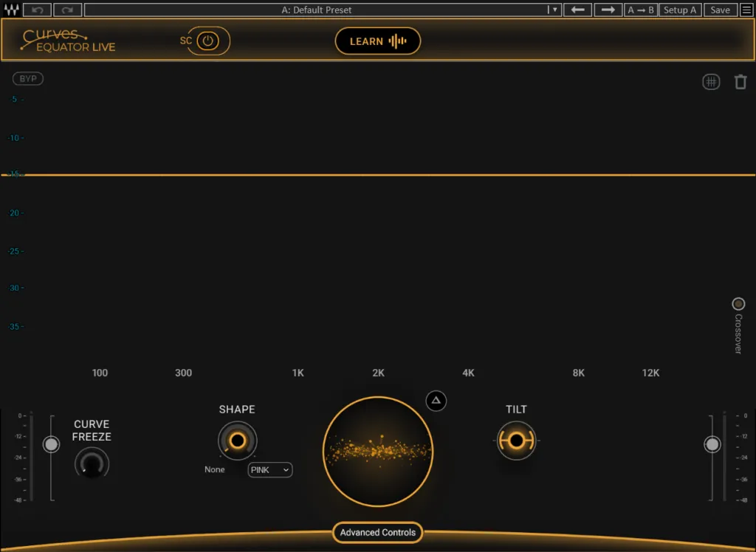The image size is (756, 552).
Task: Click the undo arrow icon
Action: [x=35, y=10]
